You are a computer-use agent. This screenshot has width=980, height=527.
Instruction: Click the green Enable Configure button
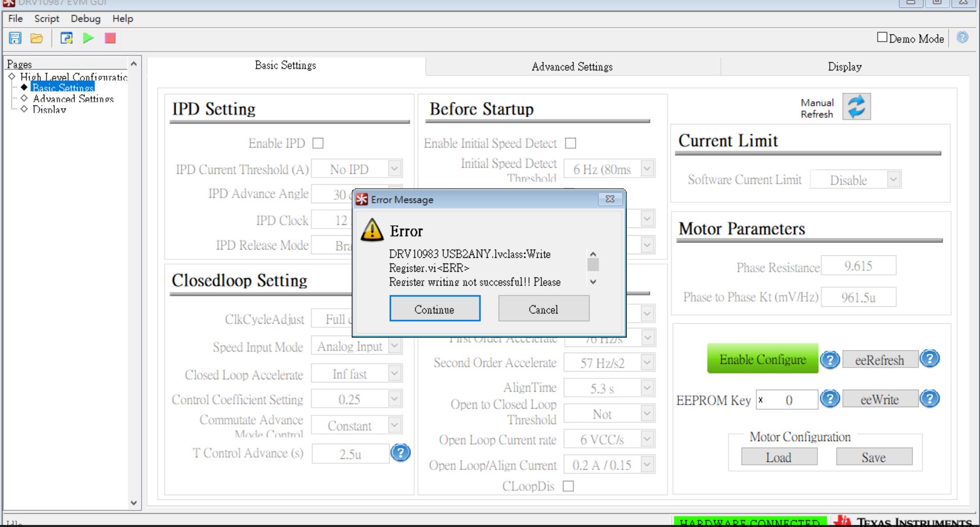tap(762, 359)
